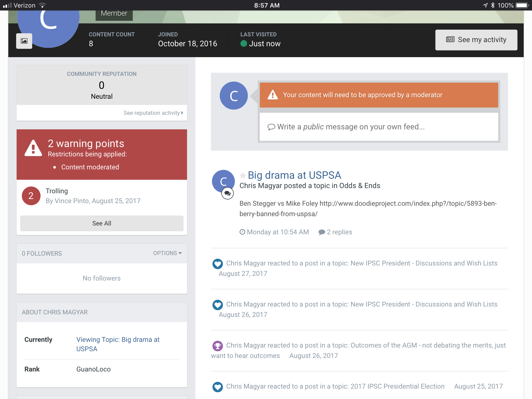Click the 0 FOLLOWERS heading

pyautogui.click(x=42, y=254)
